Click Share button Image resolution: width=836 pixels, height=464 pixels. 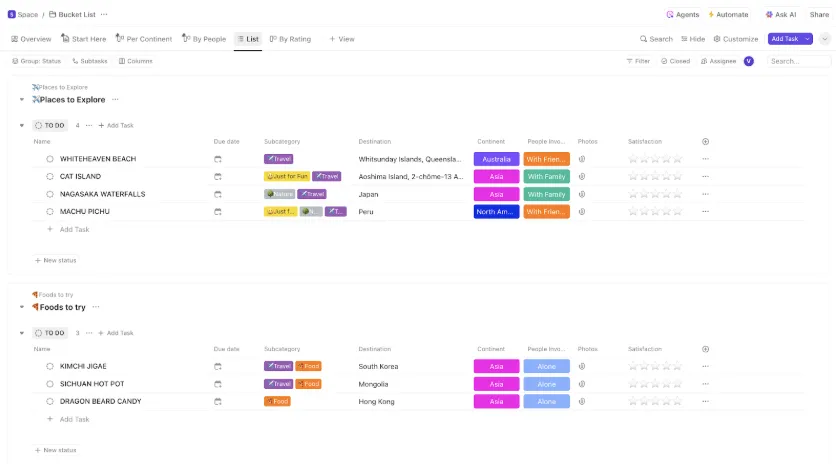(819, 14)
